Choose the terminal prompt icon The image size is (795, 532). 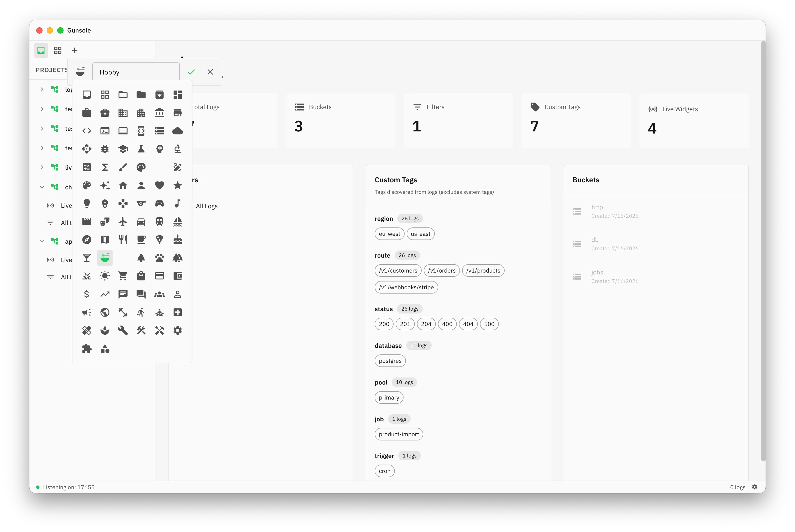point(105,131)
